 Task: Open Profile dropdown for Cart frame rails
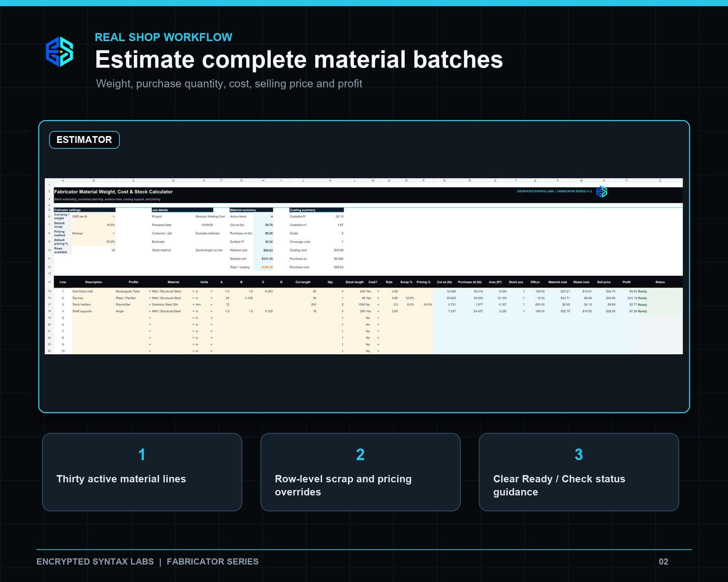point(149,291)
